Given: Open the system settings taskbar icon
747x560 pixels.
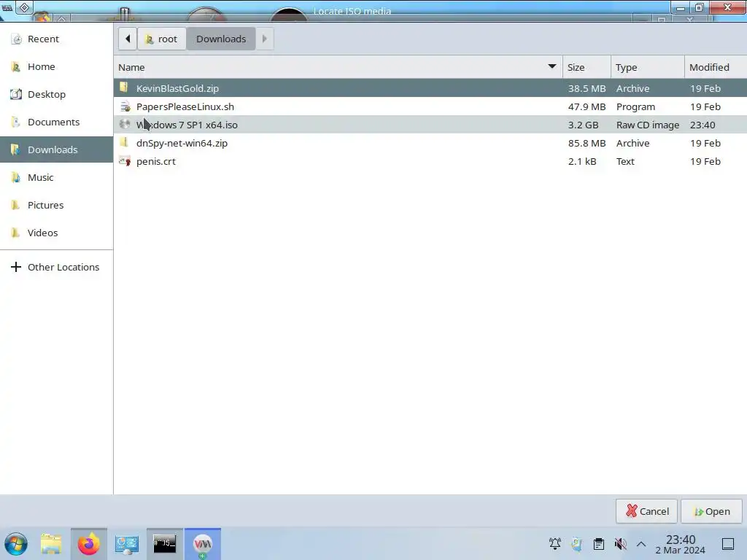Looking at the screenshot, I should (126, 544).
